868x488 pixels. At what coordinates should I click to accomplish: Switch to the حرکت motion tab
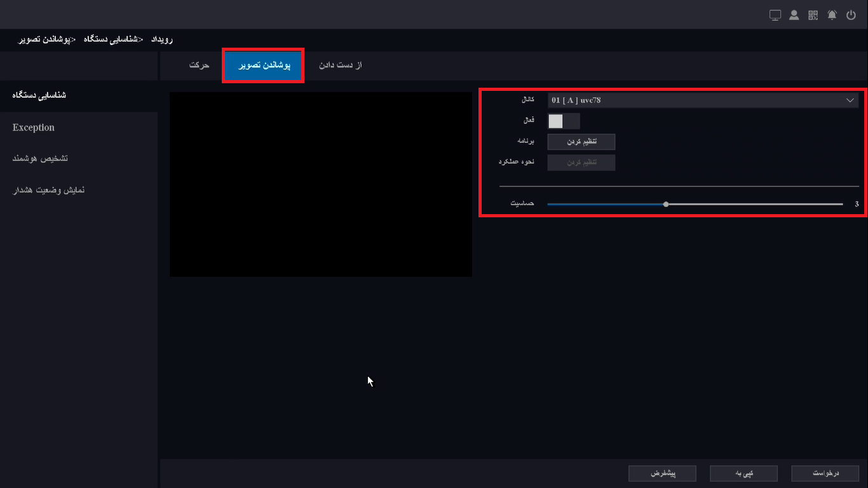point(200,65)
